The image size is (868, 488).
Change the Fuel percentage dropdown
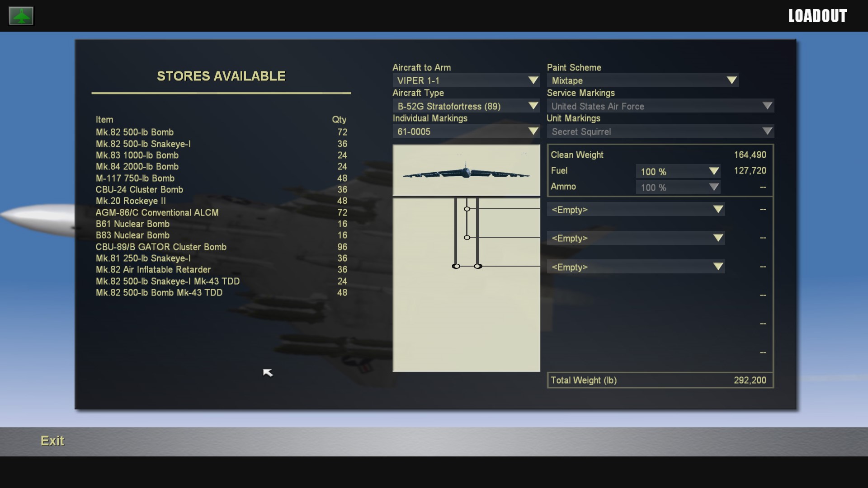tap(678, 171)
